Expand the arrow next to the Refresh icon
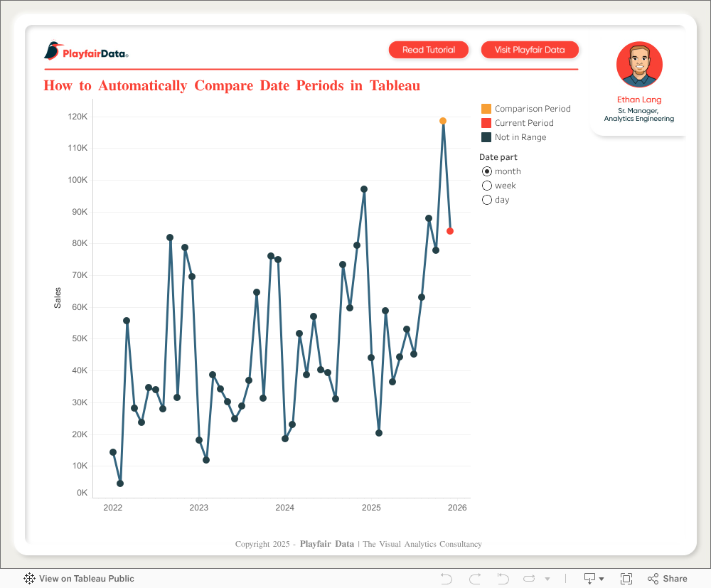 pyautogui.click(x=547, y=579)
